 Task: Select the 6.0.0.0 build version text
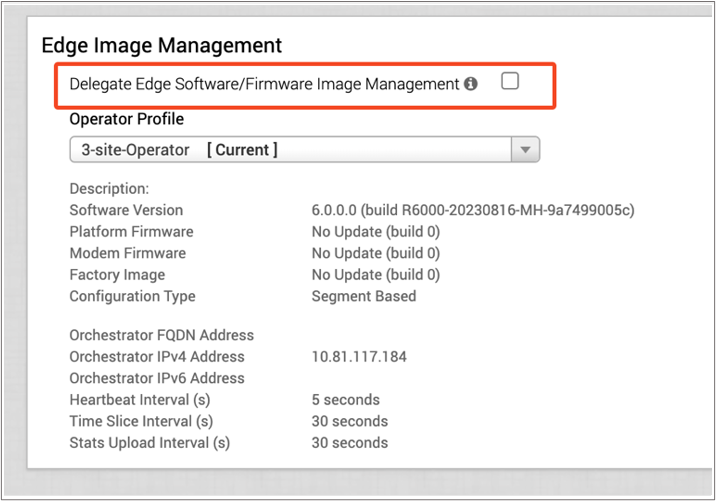point(473,210)
